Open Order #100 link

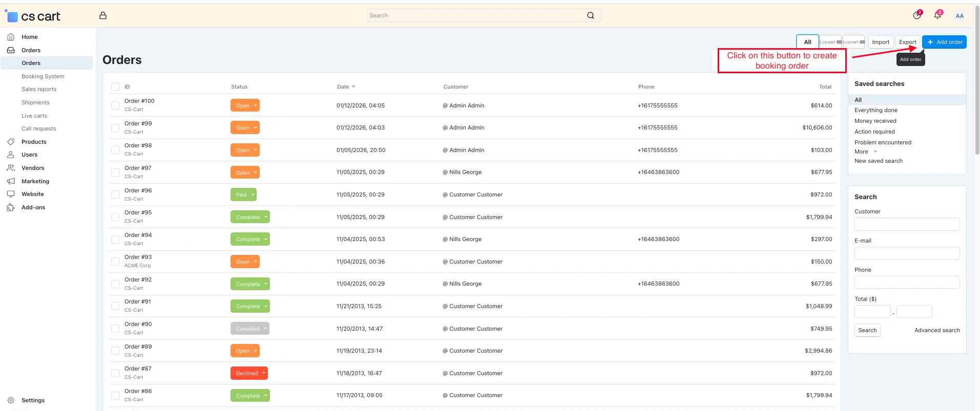[x=139, y=101]
